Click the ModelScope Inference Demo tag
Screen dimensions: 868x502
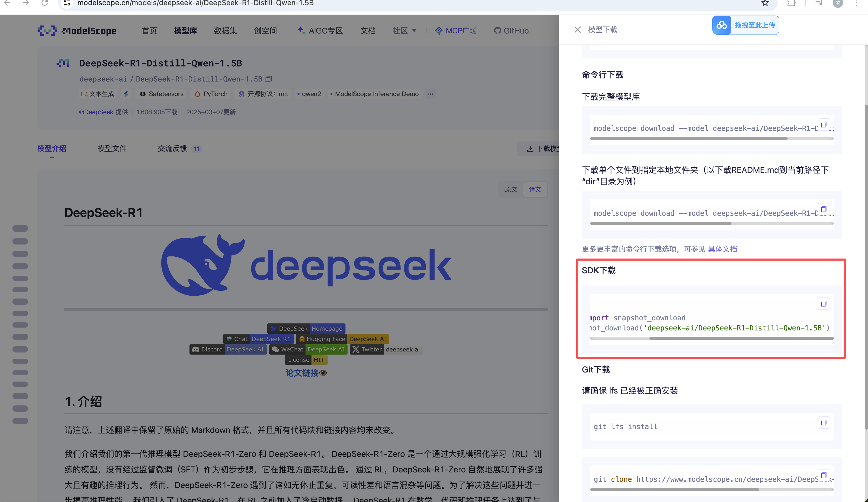point(374,94)
